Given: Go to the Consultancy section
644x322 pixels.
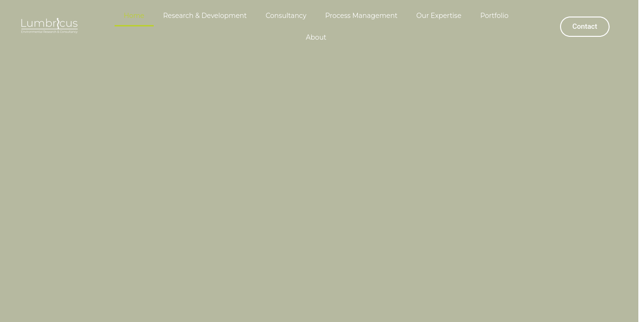Looking at the screenshot, I should [x=286, y=16].
